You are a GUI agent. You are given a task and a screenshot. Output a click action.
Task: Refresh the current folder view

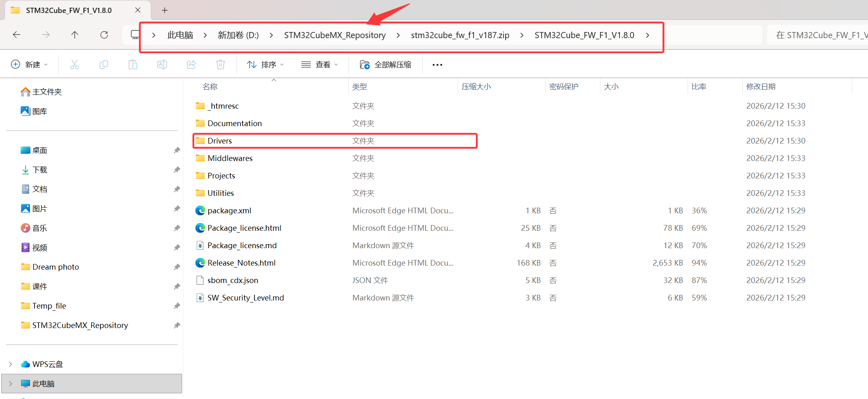[104, 35]
